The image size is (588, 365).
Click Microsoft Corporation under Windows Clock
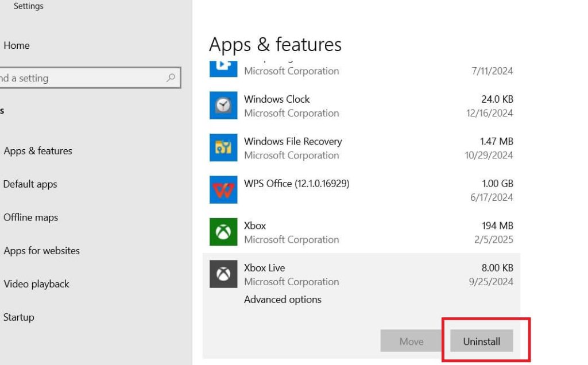(291, 113)
